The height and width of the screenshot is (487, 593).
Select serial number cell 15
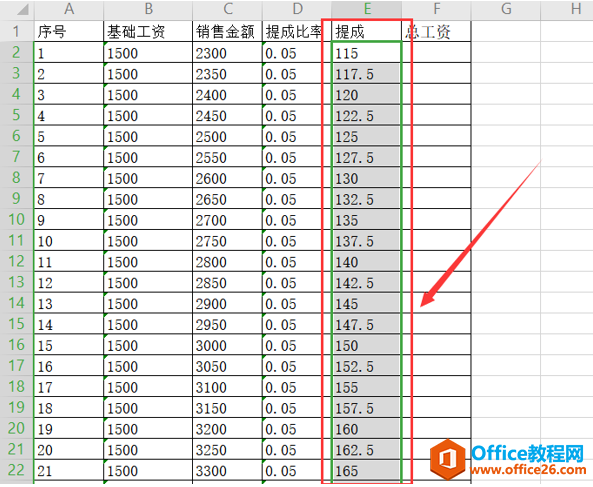pyautogui.click(x=68, y=345)
